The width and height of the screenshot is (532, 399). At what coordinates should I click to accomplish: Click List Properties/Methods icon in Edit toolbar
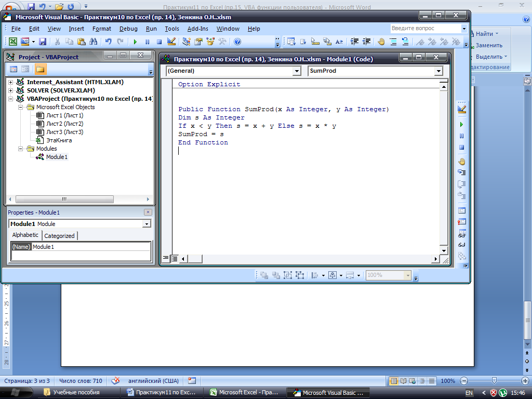(291, 42)
